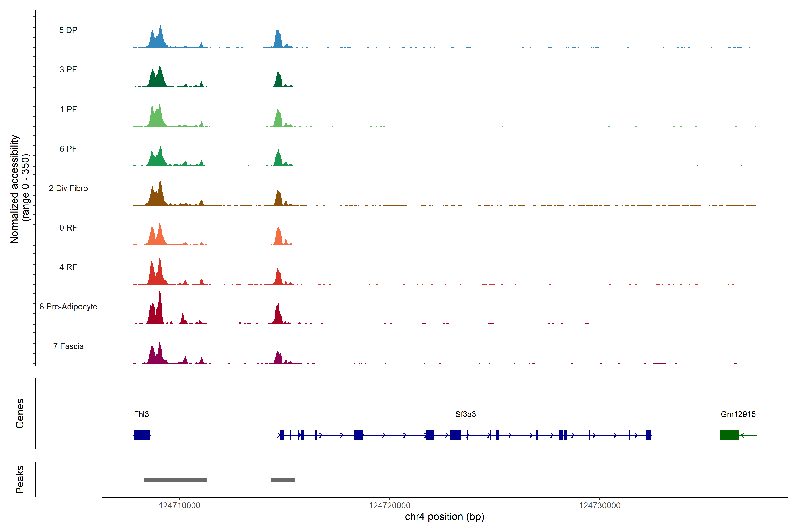Click the Genes panel label
Viewport: 798px width, 532px height.
click(20, 414)
